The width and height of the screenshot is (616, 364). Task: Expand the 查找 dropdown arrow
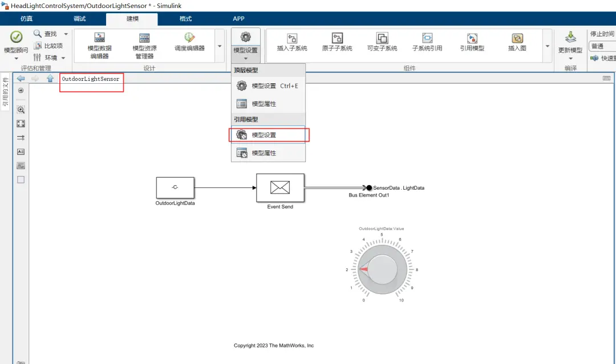(66, 34)
